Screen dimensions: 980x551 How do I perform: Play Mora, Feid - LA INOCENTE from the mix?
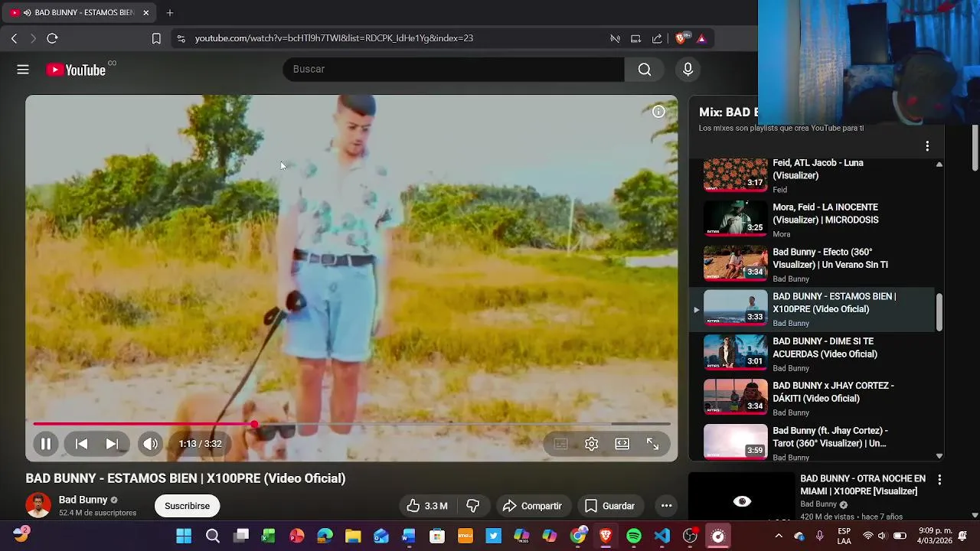(813, 220)
